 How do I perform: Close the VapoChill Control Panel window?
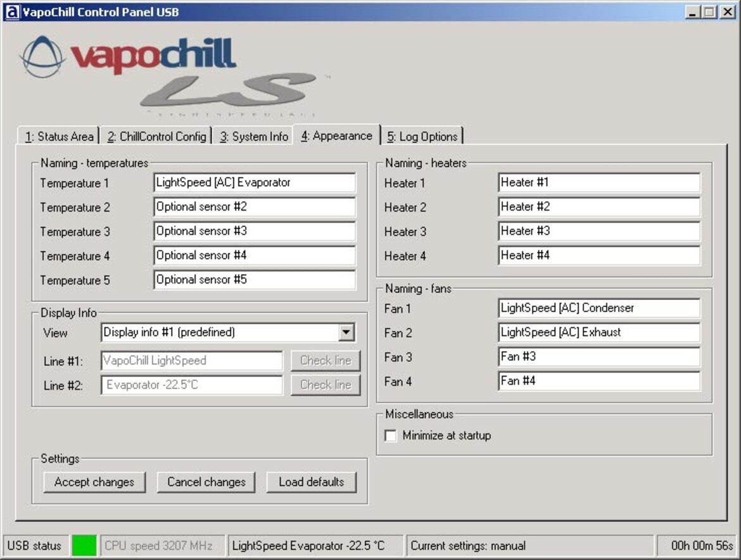pos(727,12)
